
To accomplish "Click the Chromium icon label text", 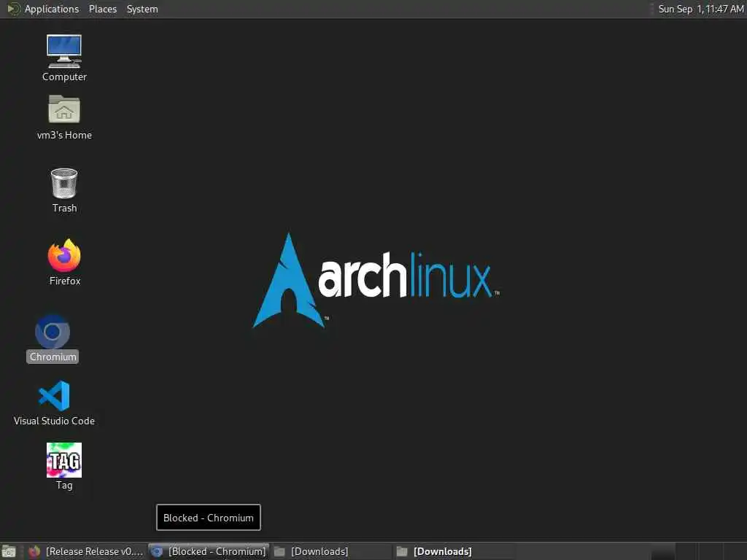I will 53,357.
